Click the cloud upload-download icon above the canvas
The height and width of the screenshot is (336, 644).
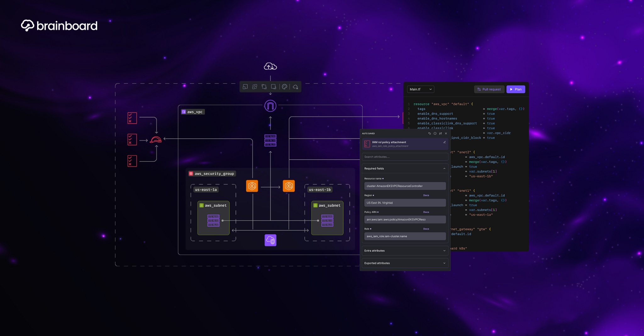pyautogui.click(x=270, y=67)
